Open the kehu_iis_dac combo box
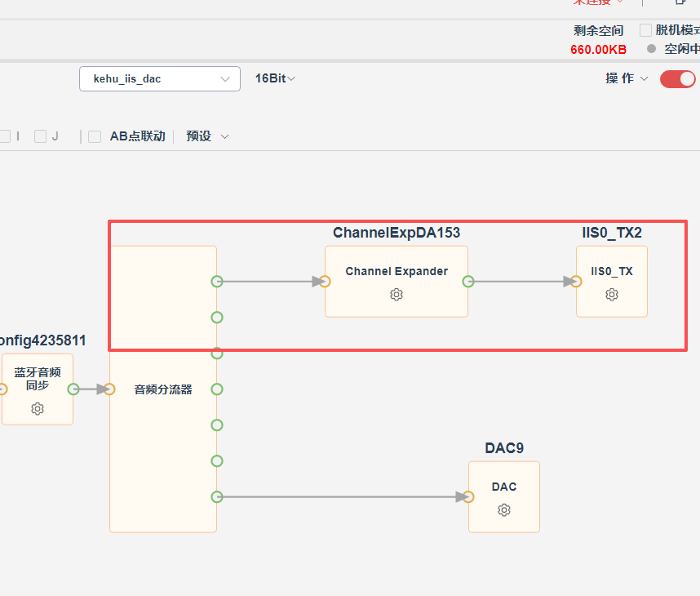Screen dimensions: 700x596 pos(160,79)
